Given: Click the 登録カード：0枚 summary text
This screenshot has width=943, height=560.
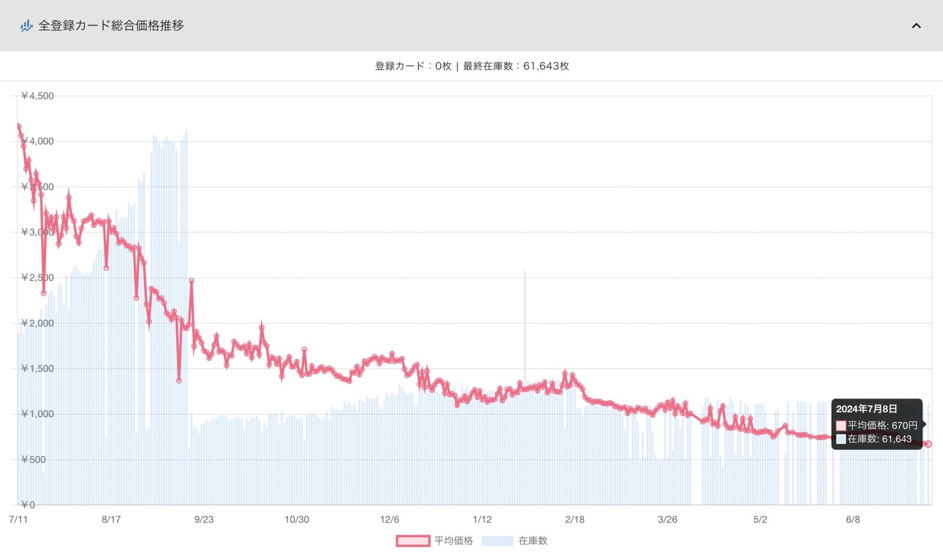Looking at the screenshot, I should pyautogui.click(x=413, y=66).
